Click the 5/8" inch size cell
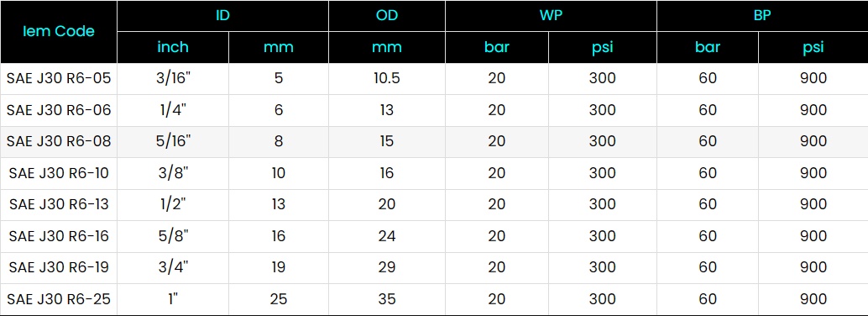The image size is (868, 316). tap(173, 236)
